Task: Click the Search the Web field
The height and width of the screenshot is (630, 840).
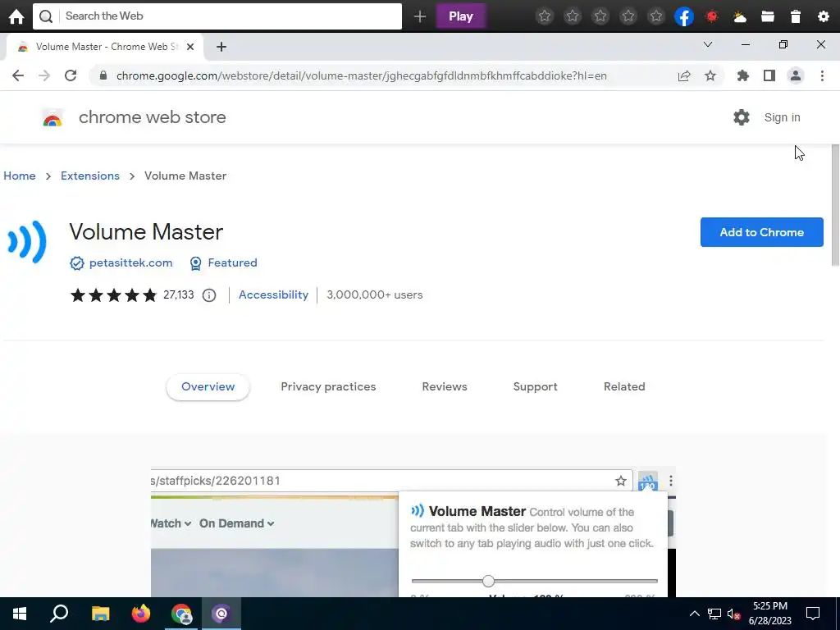Action: [x=217, y=16]
